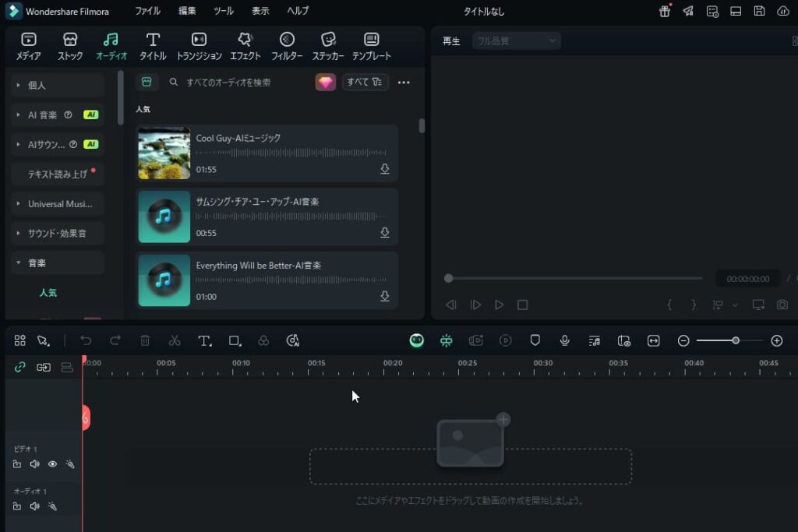Download Everything Will be Better track

(385, 296)
